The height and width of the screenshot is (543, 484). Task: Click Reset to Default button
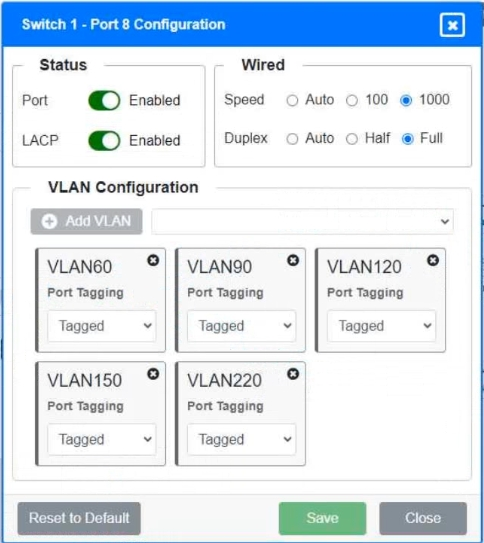pos(79,518)
